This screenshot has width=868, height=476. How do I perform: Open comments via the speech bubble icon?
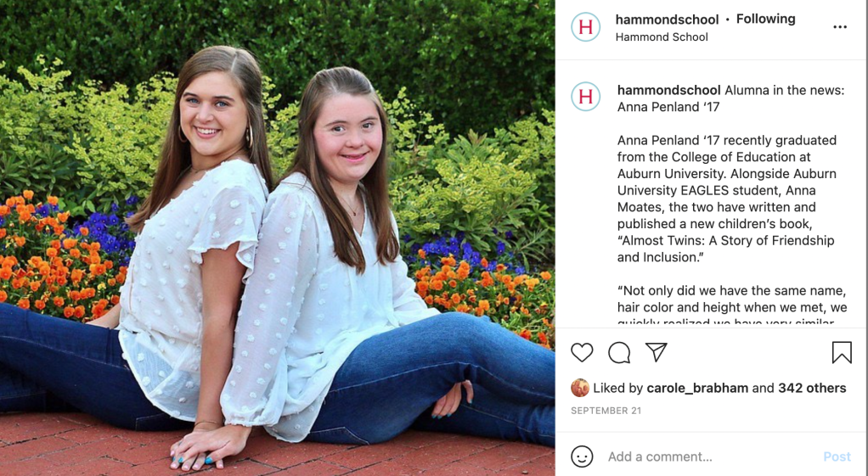coord(619,352)
